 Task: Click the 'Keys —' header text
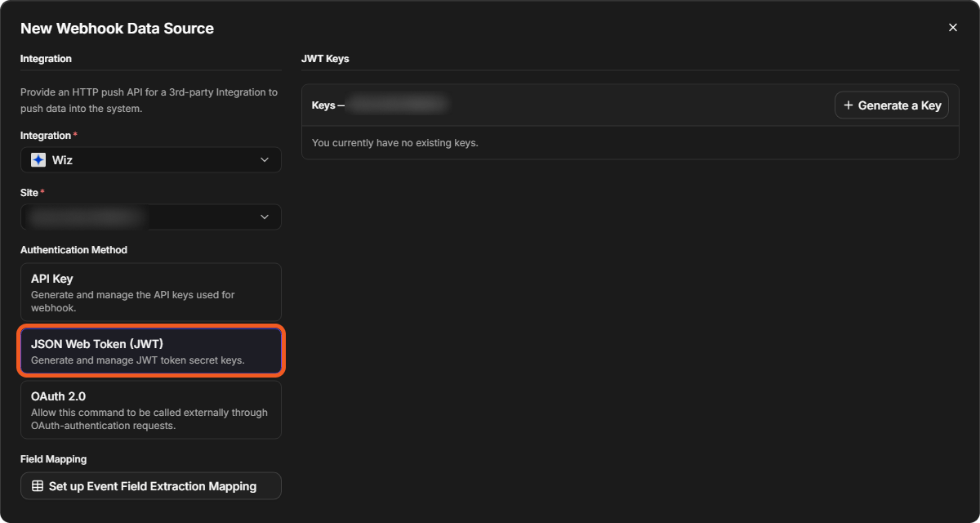click(328, 105)
